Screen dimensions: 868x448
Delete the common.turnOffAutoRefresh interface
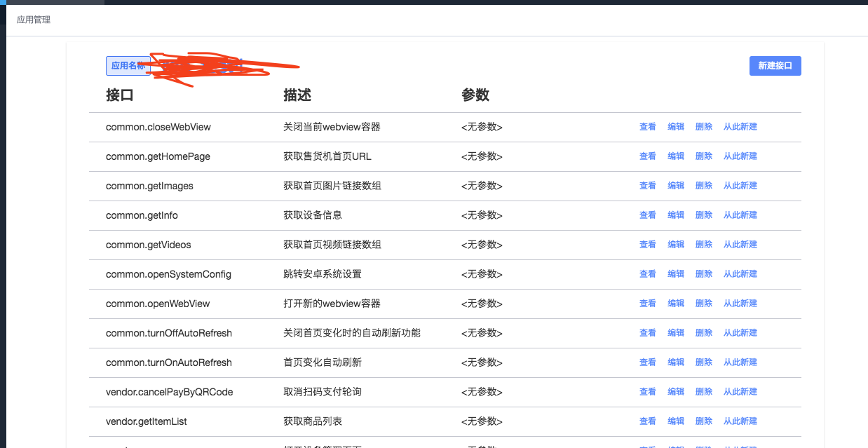tap(704, 333)
